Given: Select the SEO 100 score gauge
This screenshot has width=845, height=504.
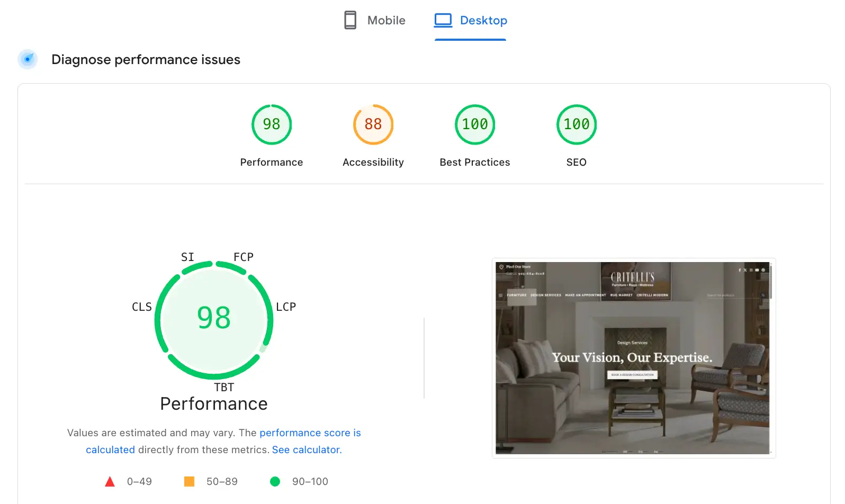Looking at the screenshot, I should point(576,125).
